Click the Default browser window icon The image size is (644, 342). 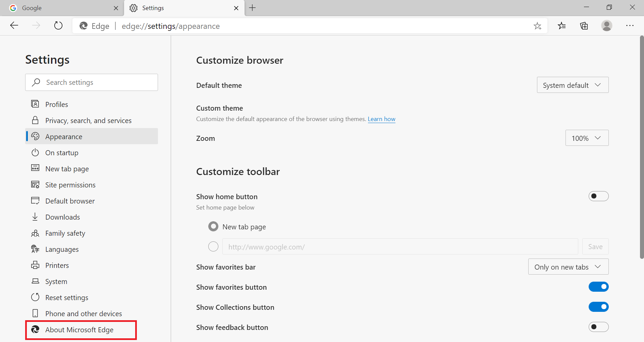tap(35, 201)
